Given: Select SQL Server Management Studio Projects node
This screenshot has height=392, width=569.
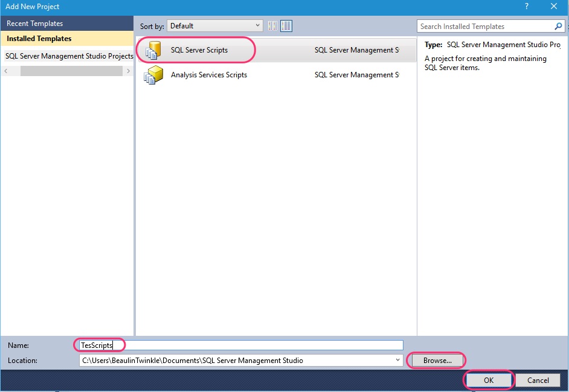Looking at the screenshot, I should tap(69, 56).
